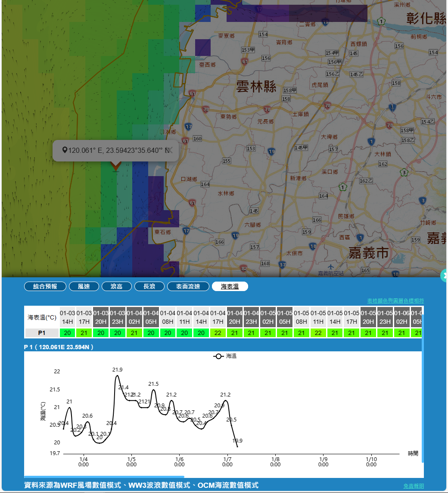This screenshot has height=493, width=448.
Task: Click the route 37 shield near 太保市
Action: pos(283,264)
